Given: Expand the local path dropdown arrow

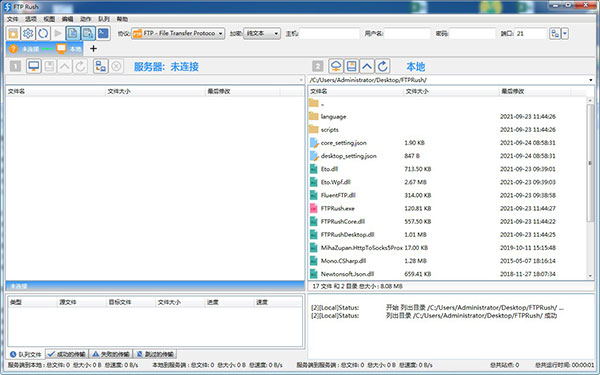Looking at the screenshot, I should [x=590, y=80].
